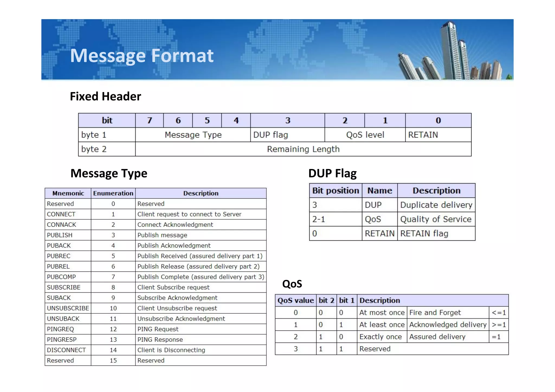Click the '<=1' cell in QoS table
Image resolution: width=555 pixels, height=392 pixels.
[x=499, y=313]
